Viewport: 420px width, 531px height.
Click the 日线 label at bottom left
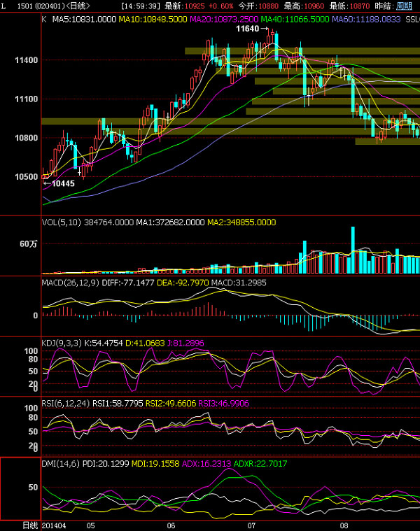(x=31, y=525)
